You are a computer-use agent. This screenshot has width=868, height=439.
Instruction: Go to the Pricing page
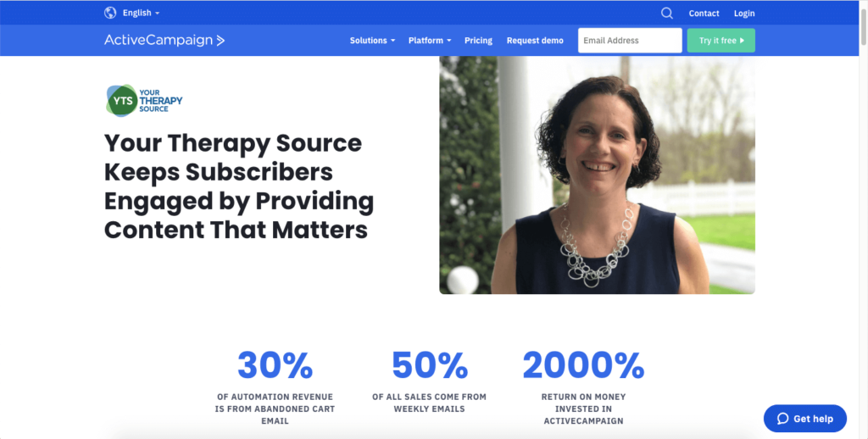(x=478, y=41)
